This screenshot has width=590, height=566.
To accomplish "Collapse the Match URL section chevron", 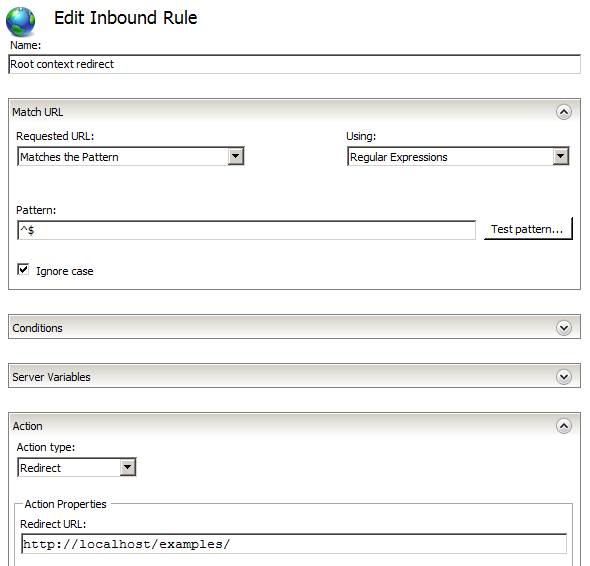I will [564, 112].
